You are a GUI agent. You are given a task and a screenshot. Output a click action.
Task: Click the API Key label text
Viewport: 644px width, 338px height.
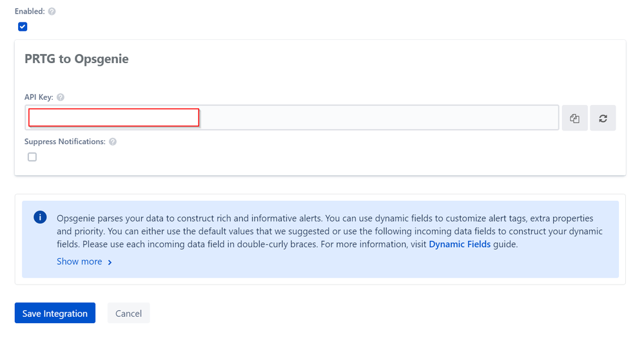click(39, 97)
